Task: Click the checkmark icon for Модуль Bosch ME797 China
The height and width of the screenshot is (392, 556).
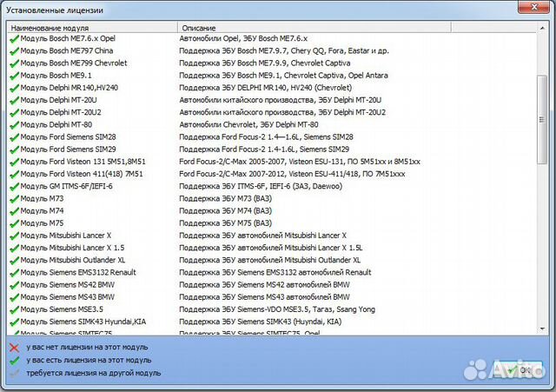Action: pyautogui.click(x=14, y=51)
